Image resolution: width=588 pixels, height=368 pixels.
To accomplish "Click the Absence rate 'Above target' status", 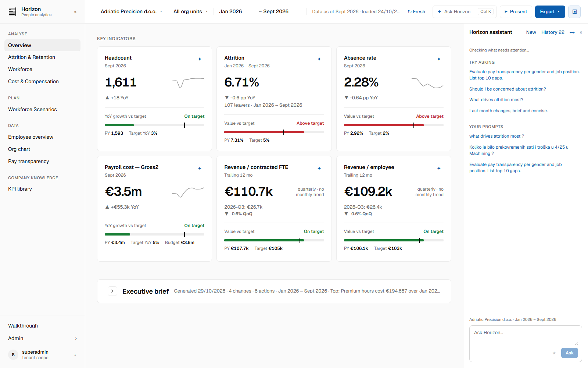I will coord(430,116).
